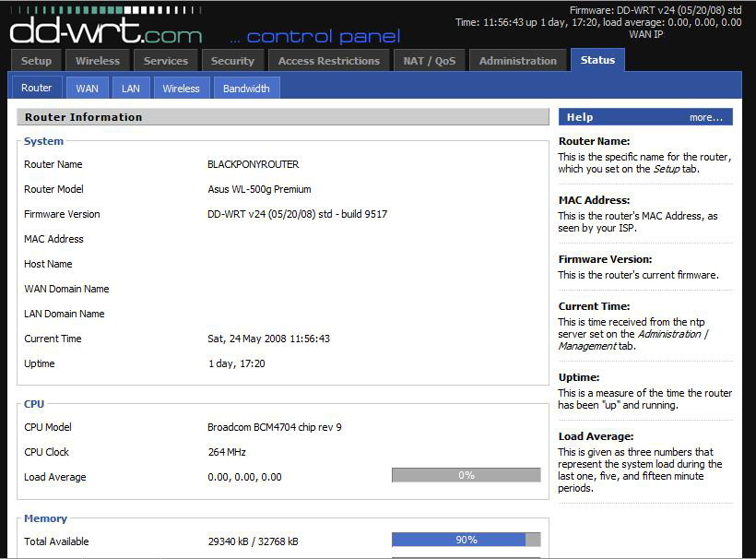Click 'Broadcom BCM4704 chip rev 9' text
Viewport: 756px width, 559px height.
(275, 427)
